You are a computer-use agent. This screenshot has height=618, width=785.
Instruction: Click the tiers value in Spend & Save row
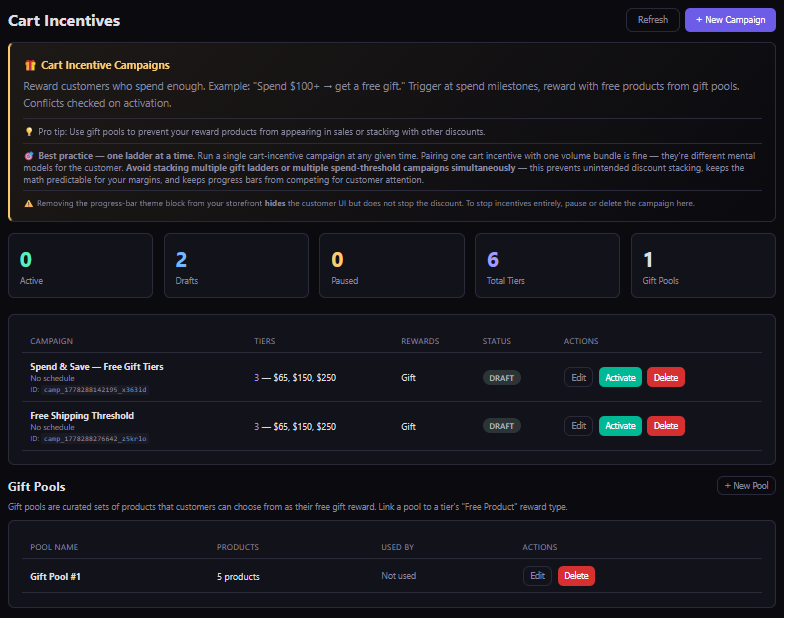tap(295, 378)
